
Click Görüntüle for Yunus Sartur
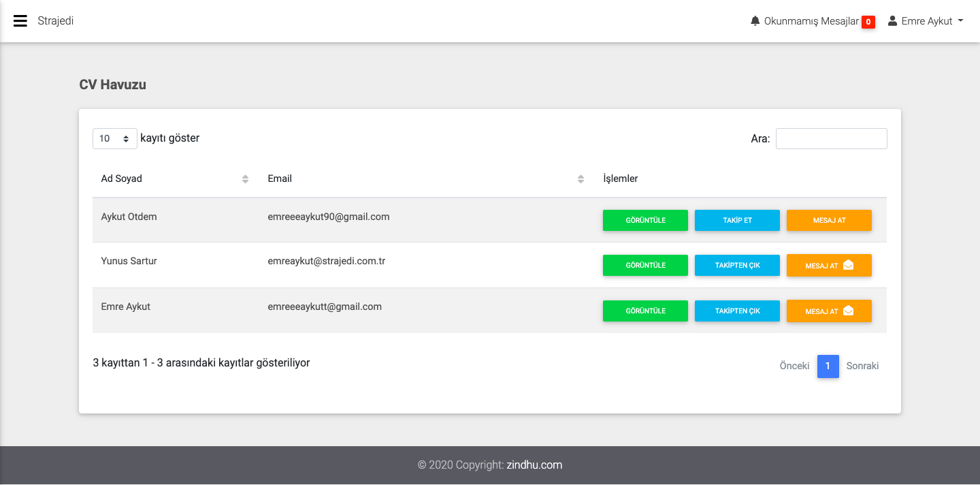click(645, 265)
